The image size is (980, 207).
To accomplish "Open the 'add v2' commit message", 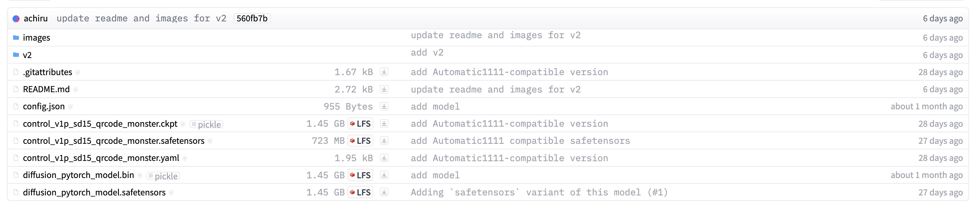I will coord(427,53).
